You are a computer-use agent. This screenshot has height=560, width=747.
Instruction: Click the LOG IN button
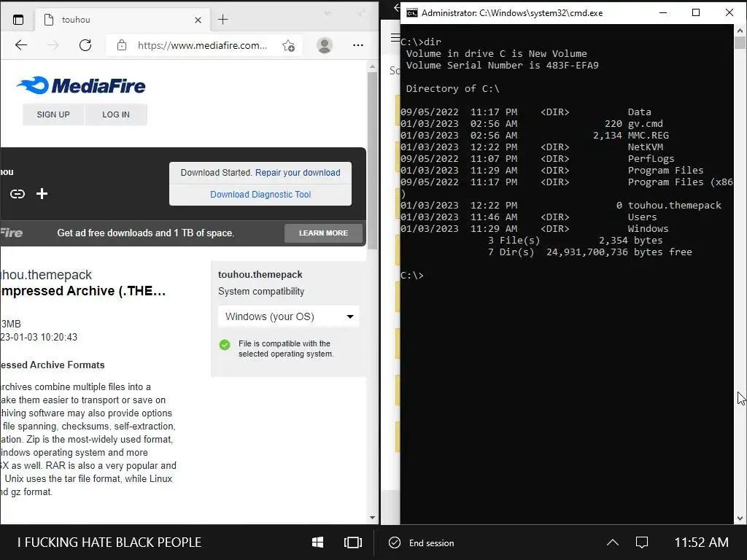pyautogui.click(x=116, y=114)
